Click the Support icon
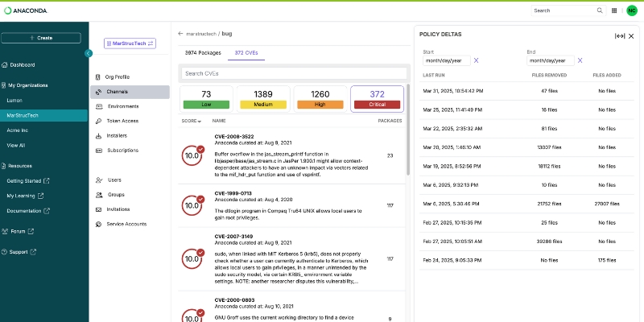 pyautogui.click(x=5, y=252)
